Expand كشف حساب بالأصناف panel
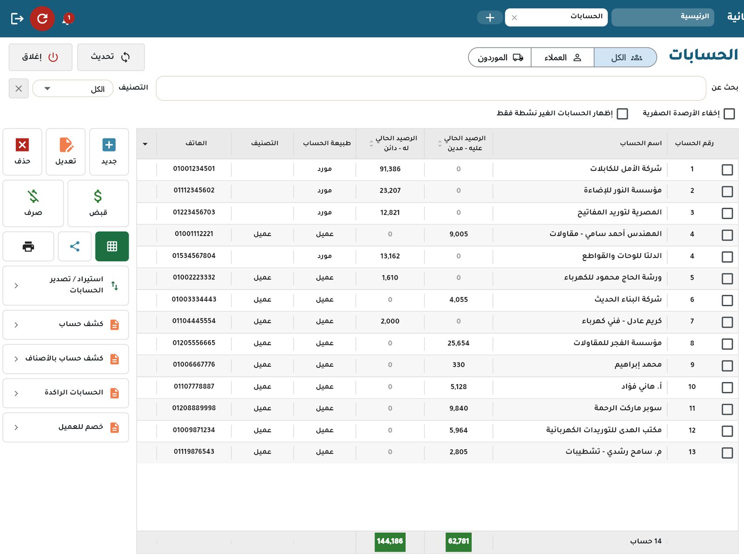The image size is (744, 560). click(66, 359)
